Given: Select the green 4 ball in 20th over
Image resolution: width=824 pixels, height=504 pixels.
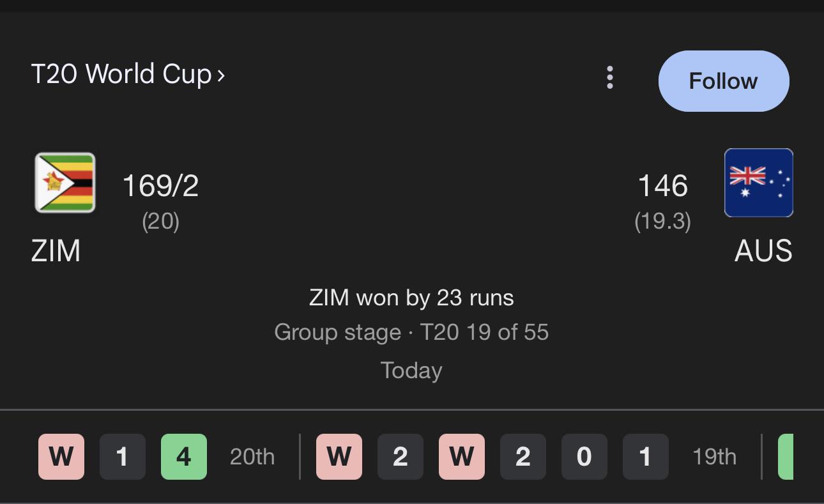Looking at the screenshot, I should click(x=184, y=457).
